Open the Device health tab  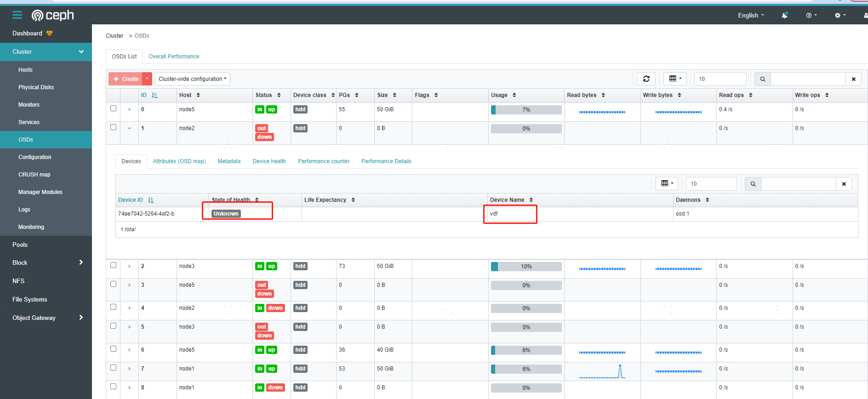269,161
